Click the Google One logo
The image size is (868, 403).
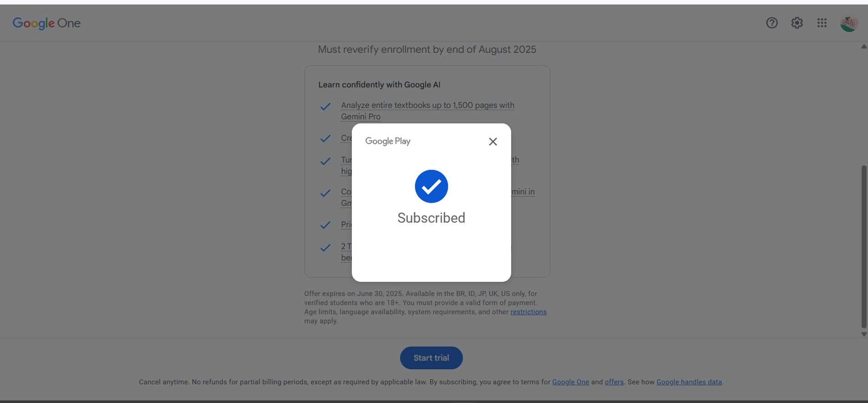pyautogui.click(x=46, y=23)
